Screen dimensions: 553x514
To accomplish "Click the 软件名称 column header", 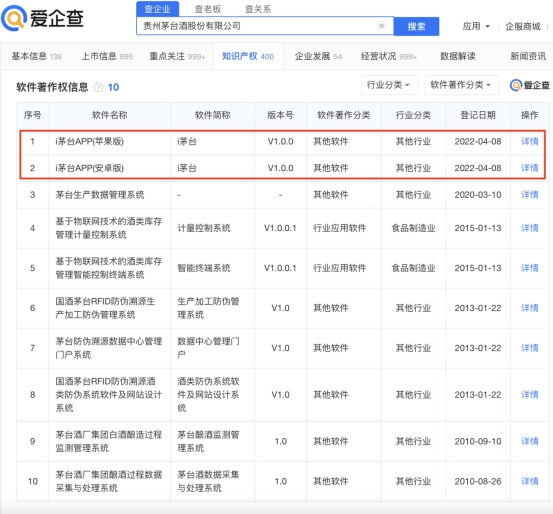I will pos(110,115).
